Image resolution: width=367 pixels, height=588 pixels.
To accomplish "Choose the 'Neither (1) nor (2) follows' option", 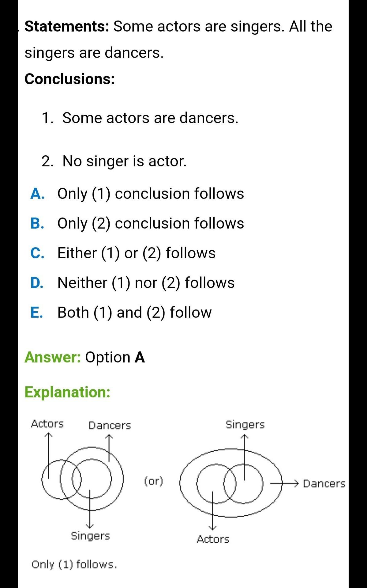I will coord(146,283).
